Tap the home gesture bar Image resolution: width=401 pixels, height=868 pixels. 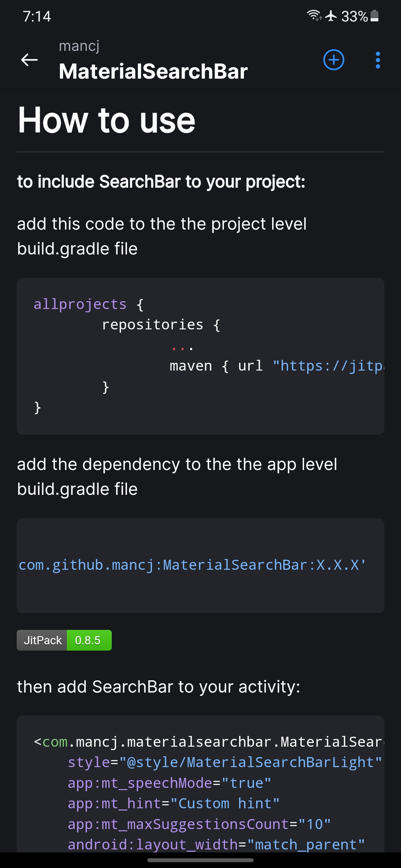200,860
